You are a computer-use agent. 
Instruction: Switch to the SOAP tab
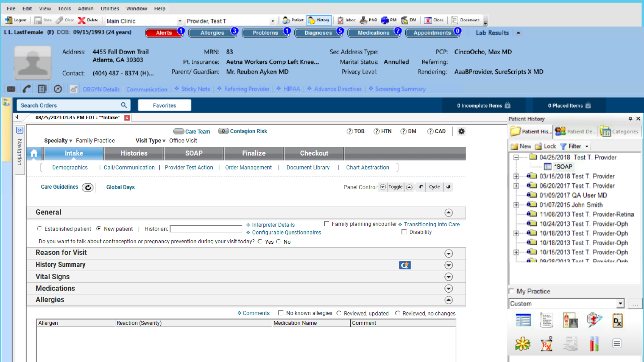tap(194, 154)
